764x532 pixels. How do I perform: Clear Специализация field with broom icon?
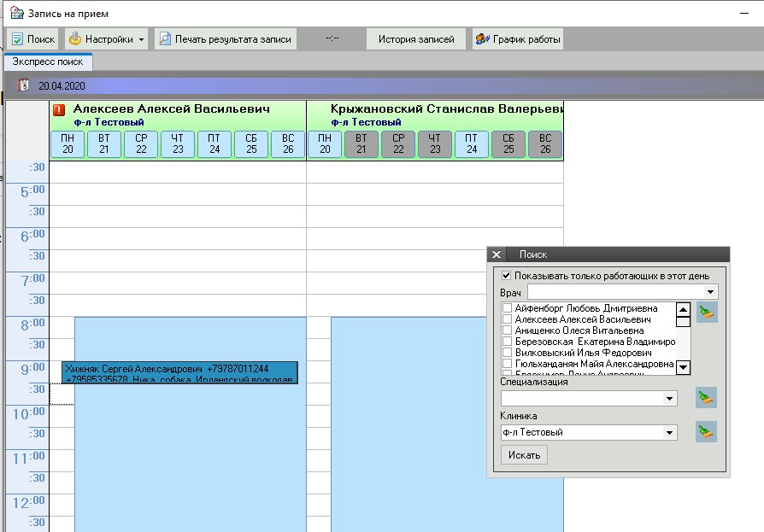click(x=706, y=398)
